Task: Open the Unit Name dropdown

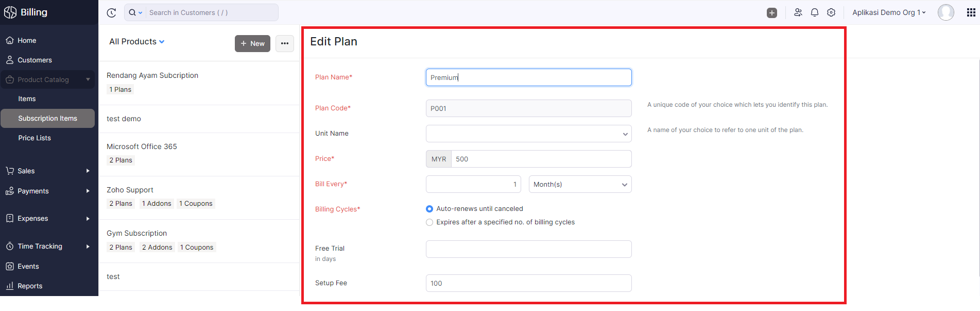Action: tap(528, 134)
